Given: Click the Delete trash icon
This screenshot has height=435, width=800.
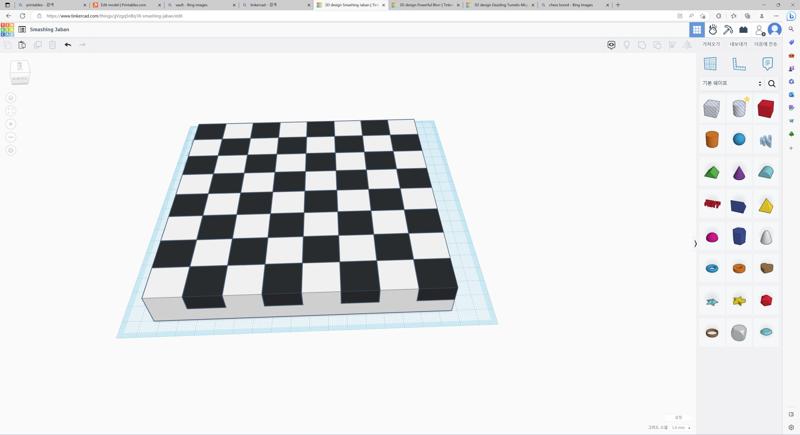Looking at the screenshot, I should pyautogui.click(x=52, y=45).
